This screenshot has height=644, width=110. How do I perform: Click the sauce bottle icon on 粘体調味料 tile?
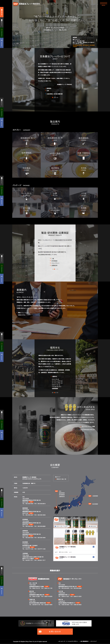tap(26, 158)
